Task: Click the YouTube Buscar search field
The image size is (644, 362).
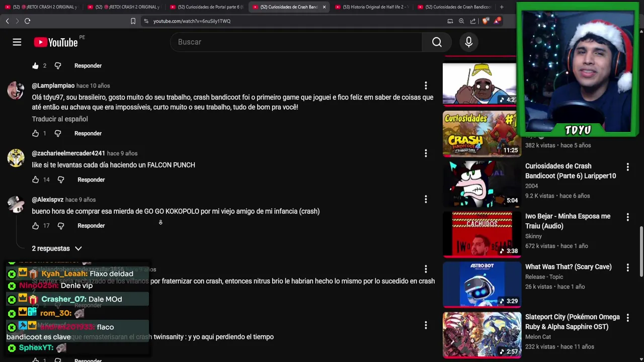Action: 296,42
